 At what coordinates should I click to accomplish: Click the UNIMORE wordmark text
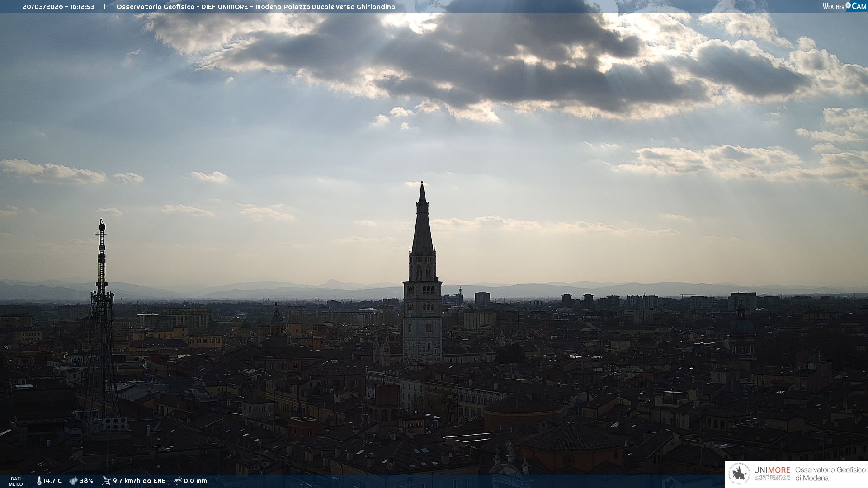tap(772, 470)
